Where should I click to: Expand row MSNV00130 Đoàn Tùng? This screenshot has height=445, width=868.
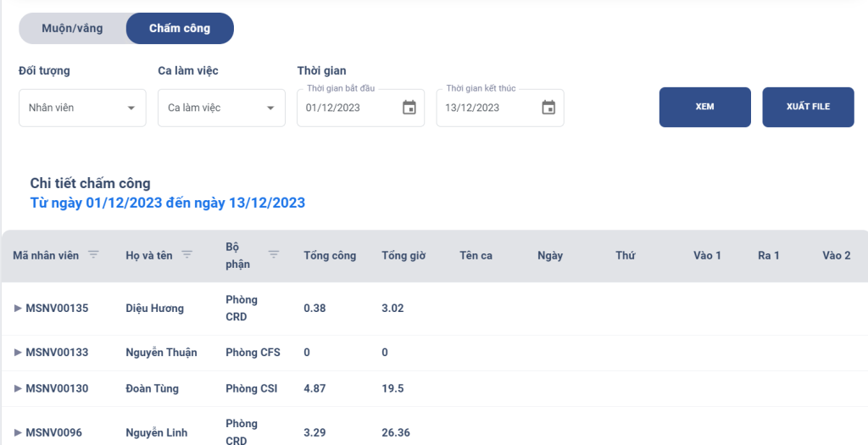click(18, 388)
